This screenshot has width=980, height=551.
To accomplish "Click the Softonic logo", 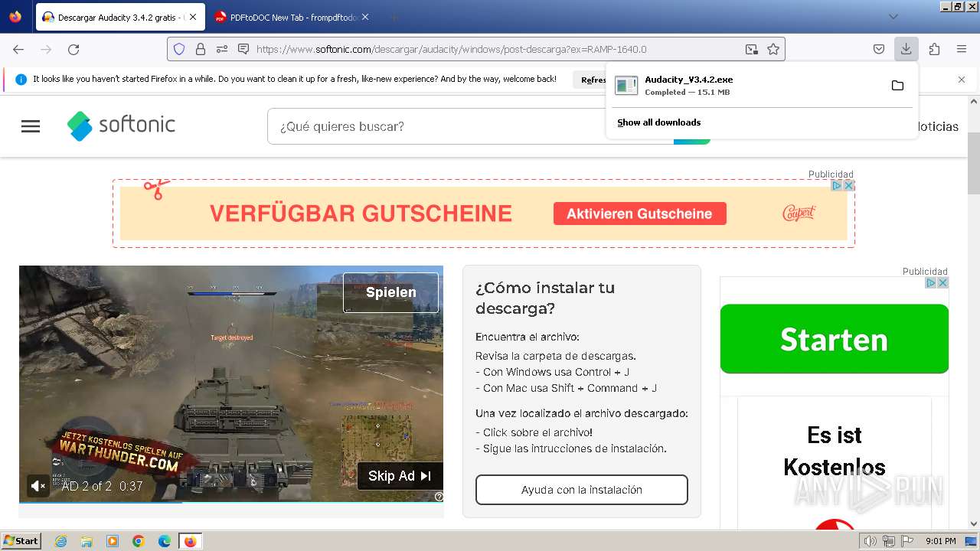I will tap(121, 126).
